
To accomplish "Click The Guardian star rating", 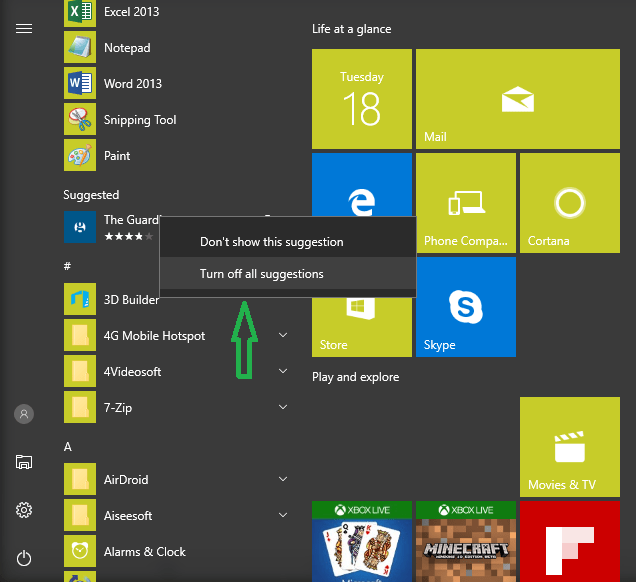I will (x=129, y=236).
